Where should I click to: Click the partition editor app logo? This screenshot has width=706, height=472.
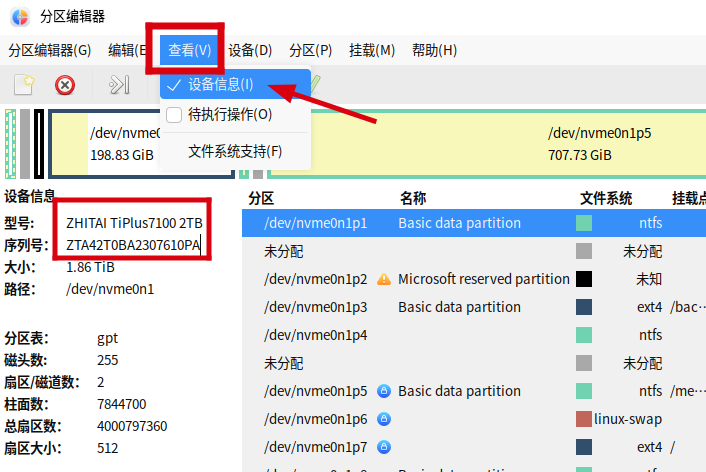pos(20,17)
